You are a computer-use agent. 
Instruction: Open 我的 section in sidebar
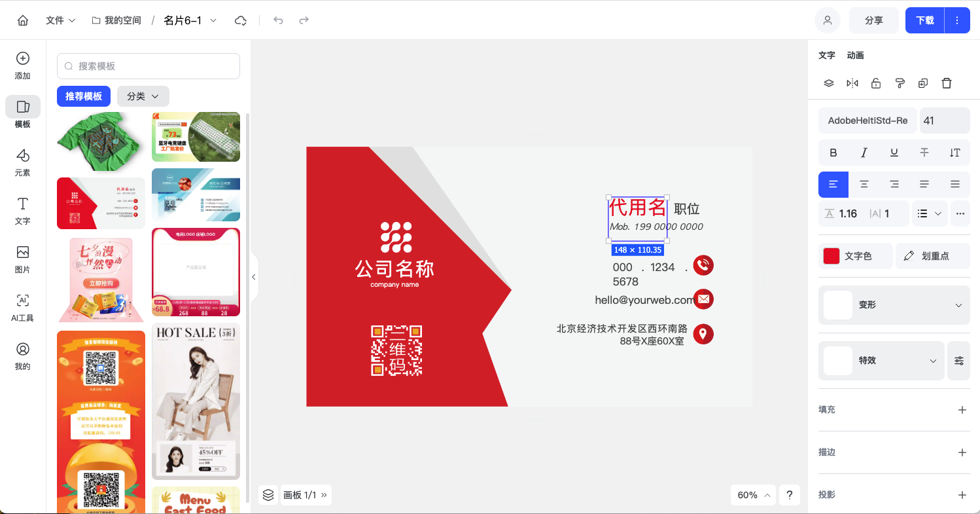coord(22,354)
